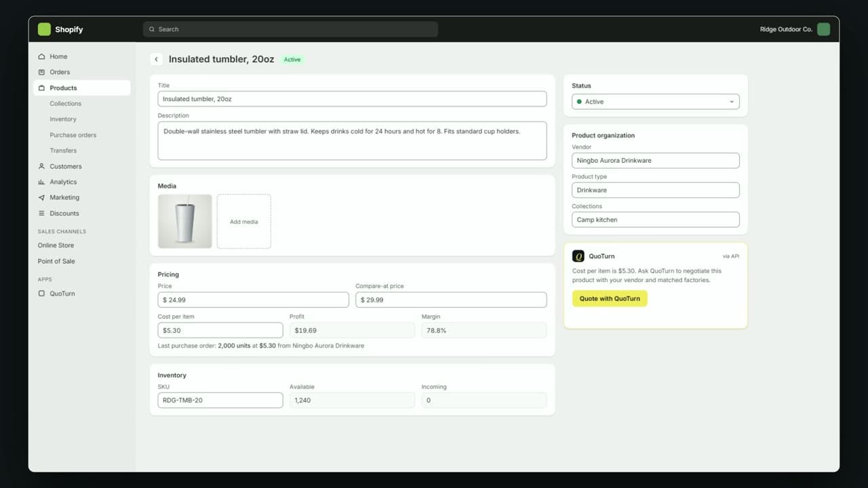Open Collections under Products
868x488 pixels.
coord(65,104)
